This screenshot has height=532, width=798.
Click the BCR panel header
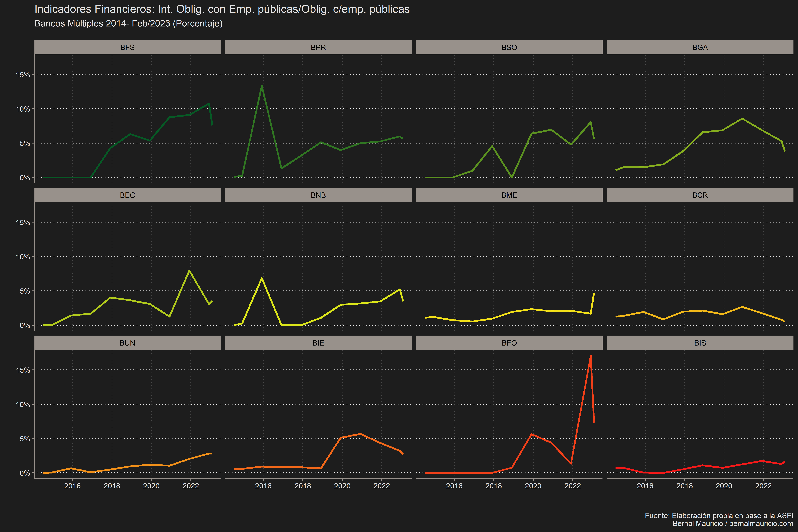(x=700, y=195)
